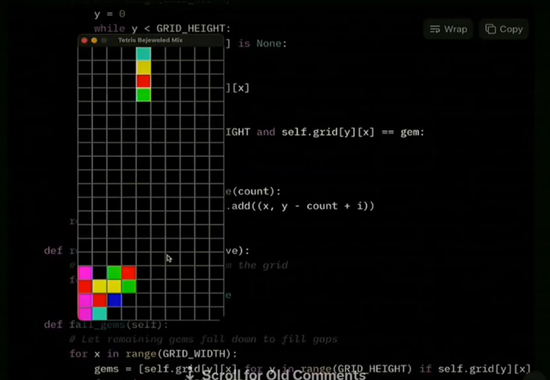The height and width of the screenshot is (380, 550).
Task: Click the down arrow beside Scroll for Old Comments
Action: (190, 375)
